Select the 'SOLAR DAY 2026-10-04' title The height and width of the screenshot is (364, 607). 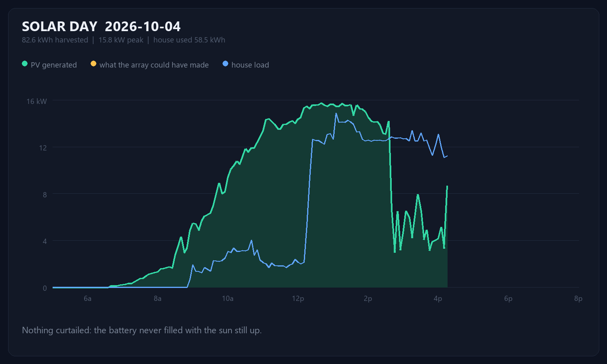click(101, 27)
